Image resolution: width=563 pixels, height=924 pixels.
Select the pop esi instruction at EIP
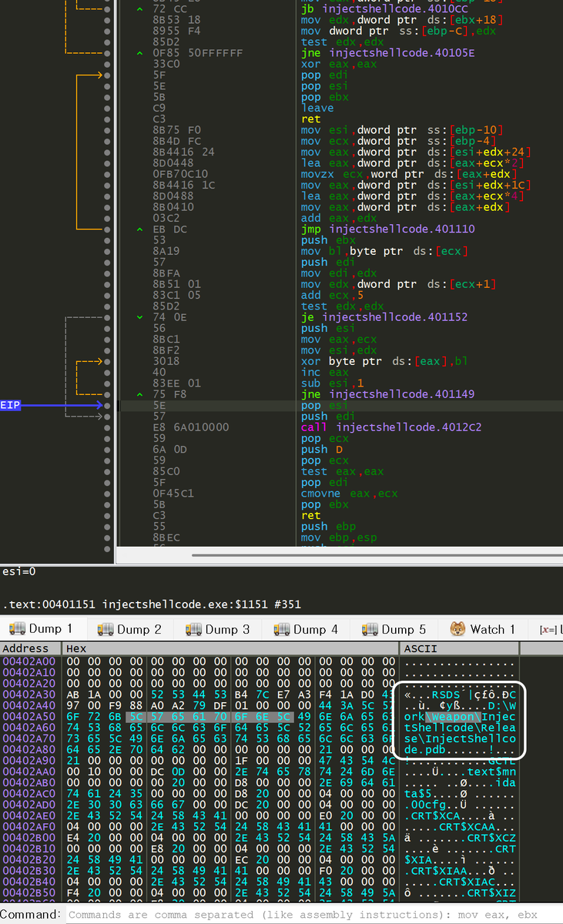pos(324,405)
